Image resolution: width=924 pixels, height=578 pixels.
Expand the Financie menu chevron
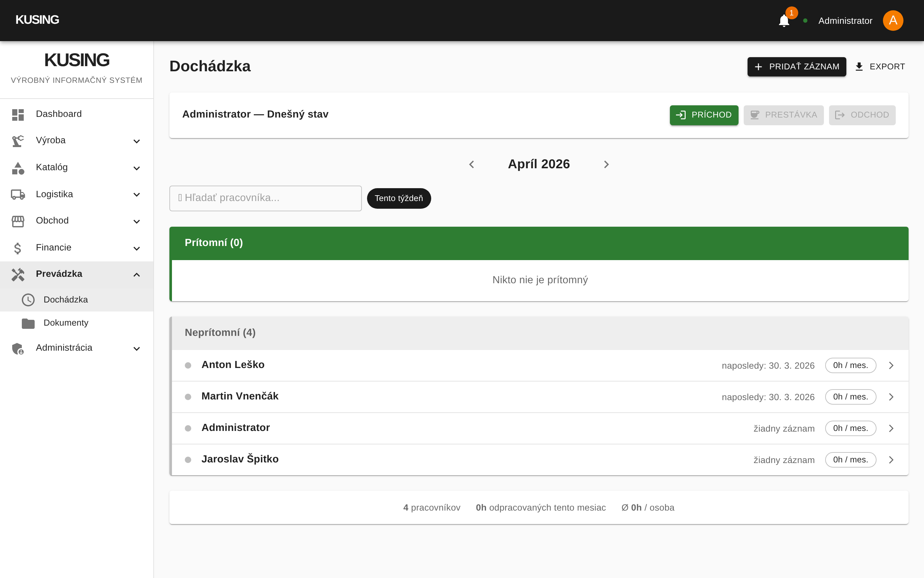pyautogui.click(x=137, y=249)
